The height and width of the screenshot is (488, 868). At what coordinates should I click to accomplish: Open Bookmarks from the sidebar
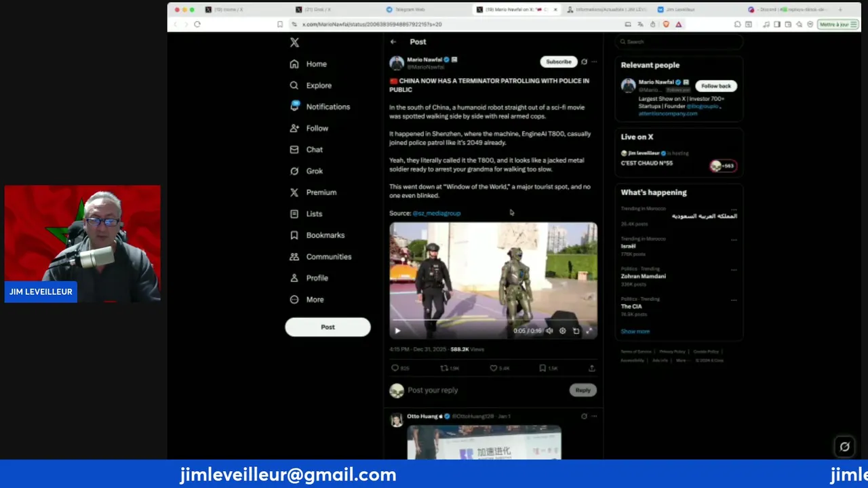tap(317, 235)
